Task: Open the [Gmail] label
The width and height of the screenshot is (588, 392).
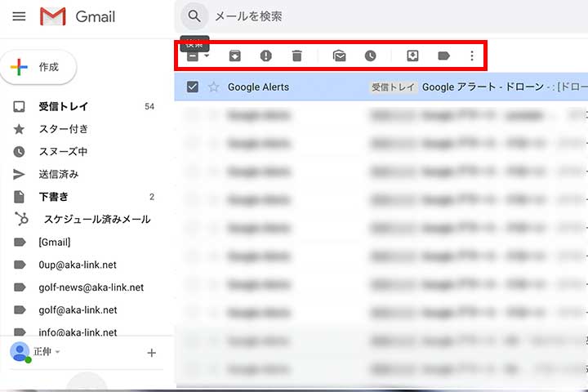Action: 55,242
